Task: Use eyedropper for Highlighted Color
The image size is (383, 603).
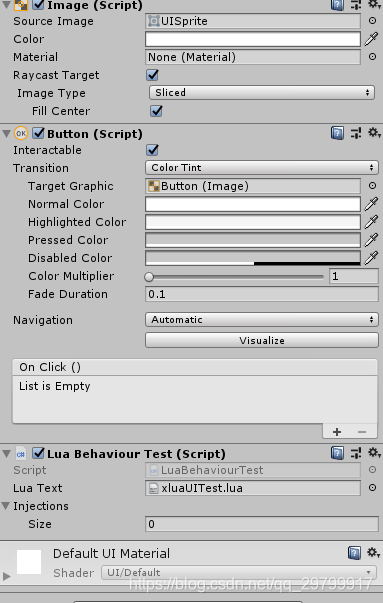Action: [x=371, y=222]
